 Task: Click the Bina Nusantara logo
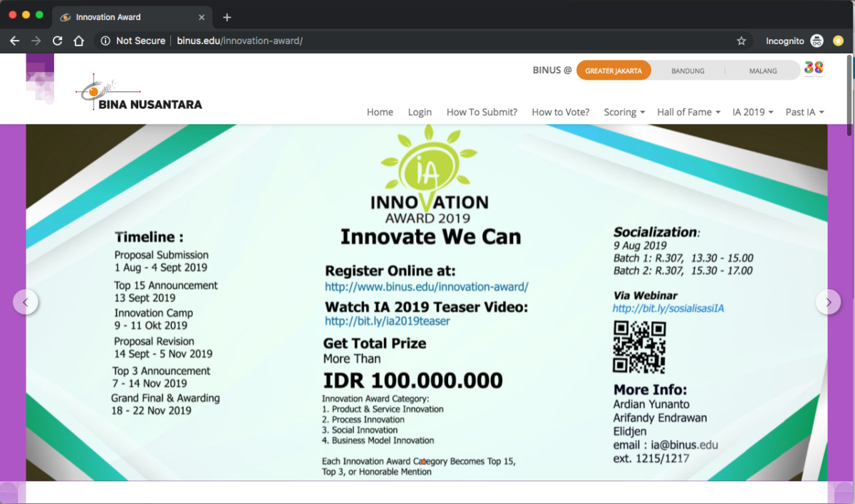(139, 93)
